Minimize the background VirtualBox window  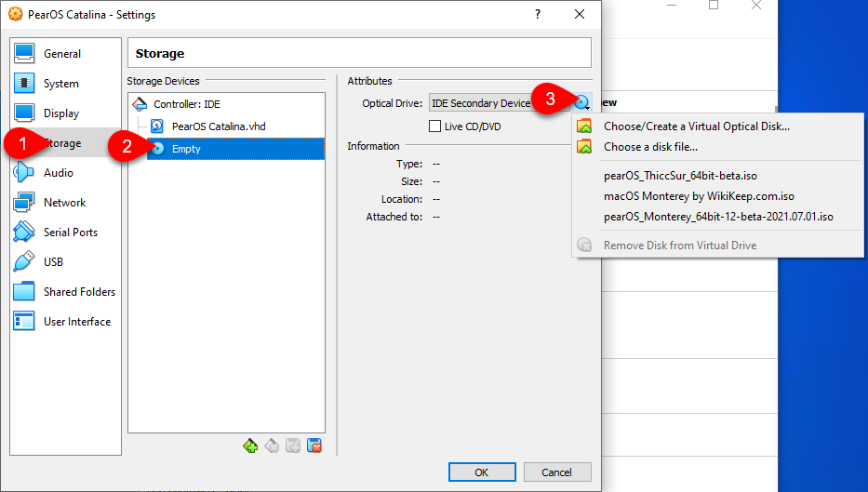(672, 6)
